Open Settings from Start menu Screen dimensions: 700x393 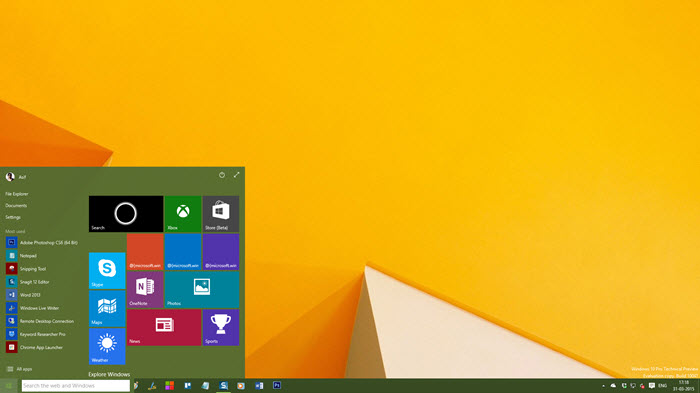13,217
